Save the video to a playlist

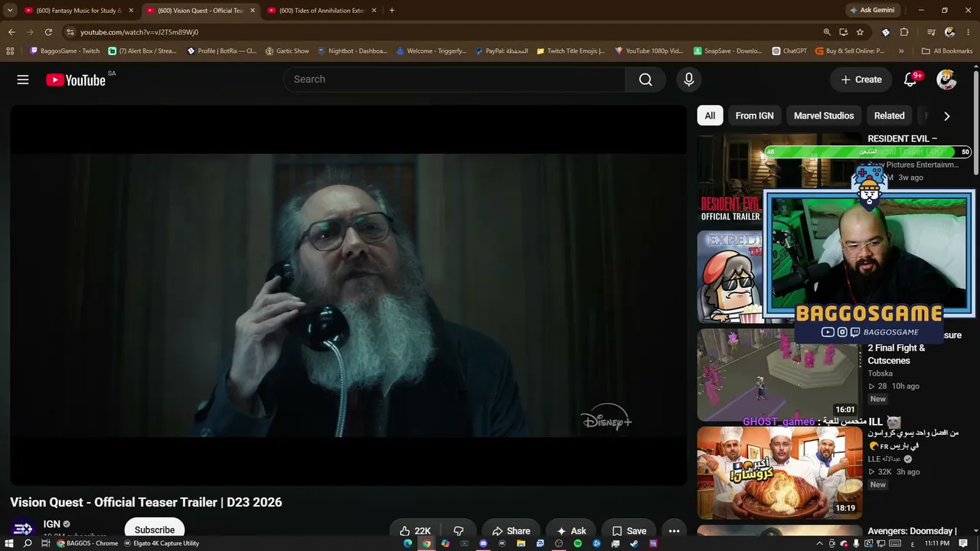[x=629, y=531]
